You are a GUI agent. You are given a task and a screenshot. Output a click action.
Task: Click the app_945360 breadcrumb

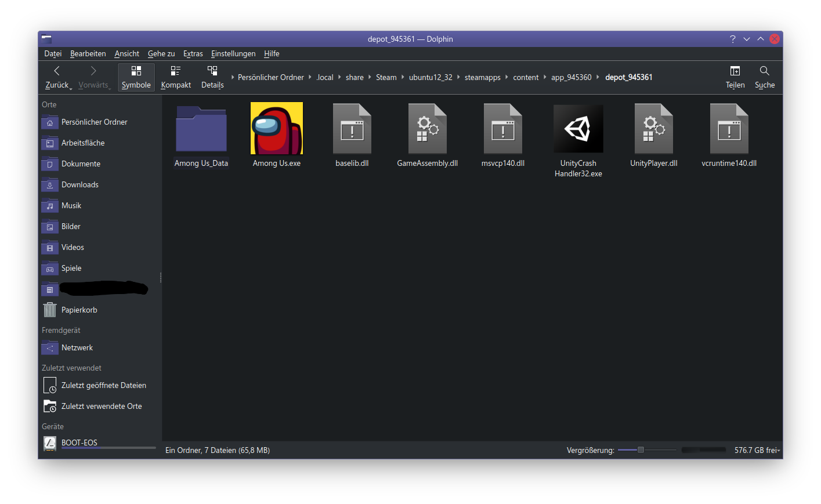point(572,77)
